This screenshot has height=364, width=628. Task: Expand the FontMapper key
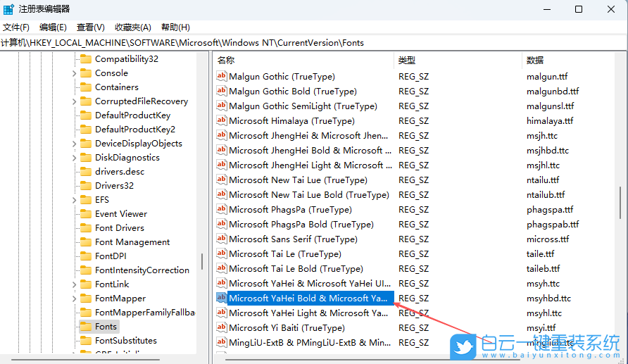(74, 299)
